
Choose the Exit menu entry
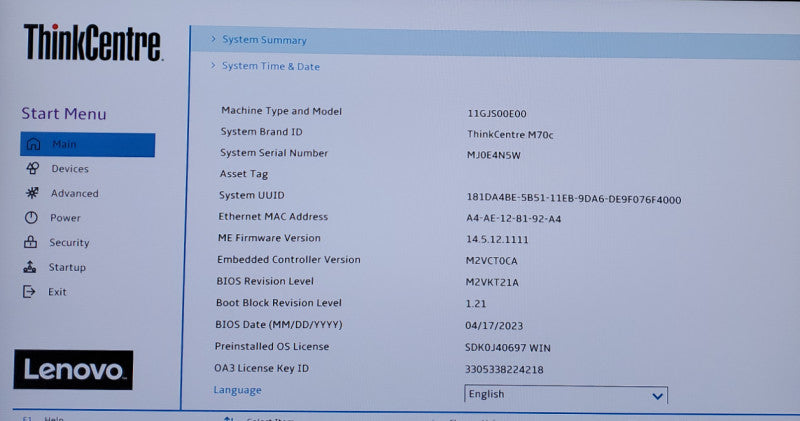(57, 292)
